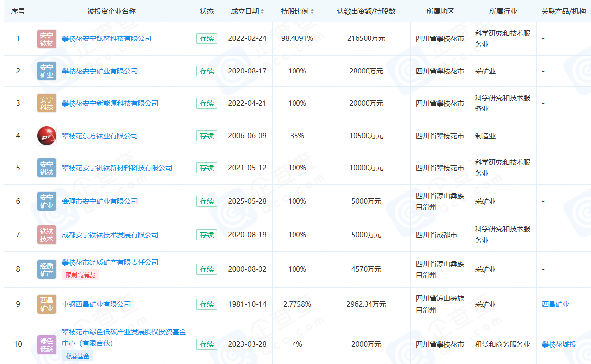
Task: Open 成都安宁铁钛技术发展有限公司 link
Action: coord(110,235)
